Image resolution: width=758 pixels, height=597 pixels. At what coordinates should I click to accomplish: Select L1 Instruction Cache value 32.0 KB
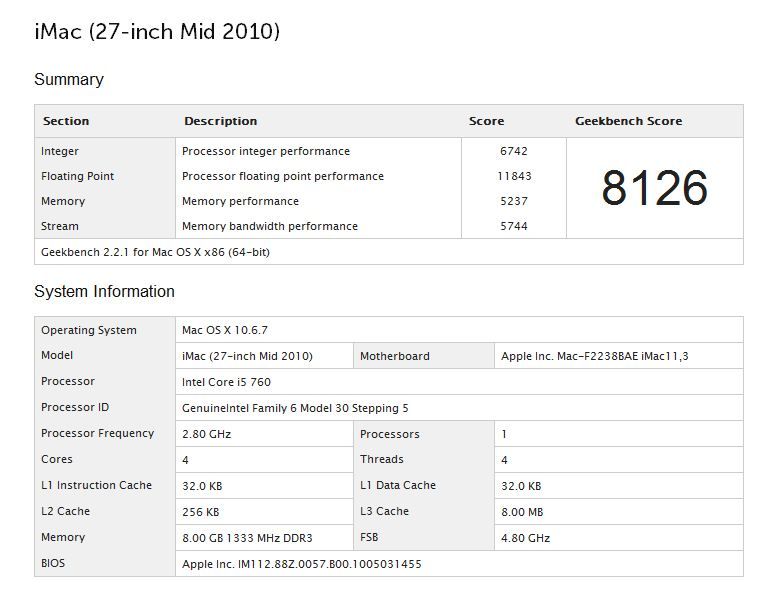point(202,486)
